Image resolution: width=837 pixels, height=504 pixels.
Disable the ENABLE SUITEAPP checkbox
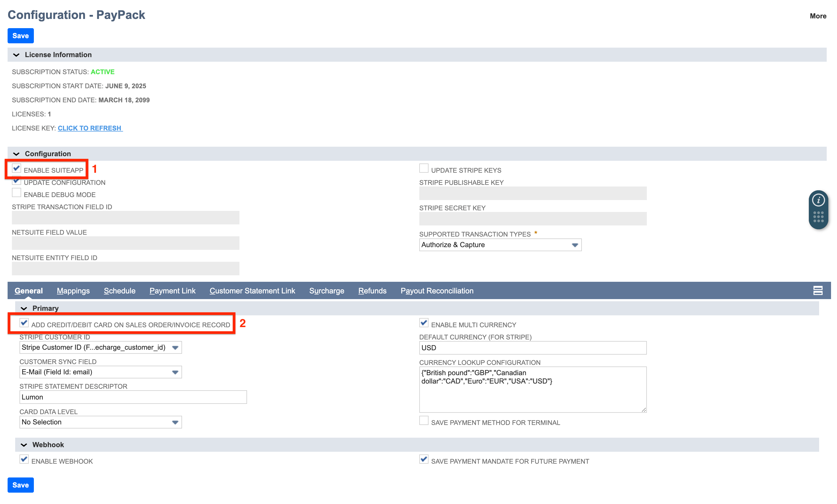pos(16,168)
